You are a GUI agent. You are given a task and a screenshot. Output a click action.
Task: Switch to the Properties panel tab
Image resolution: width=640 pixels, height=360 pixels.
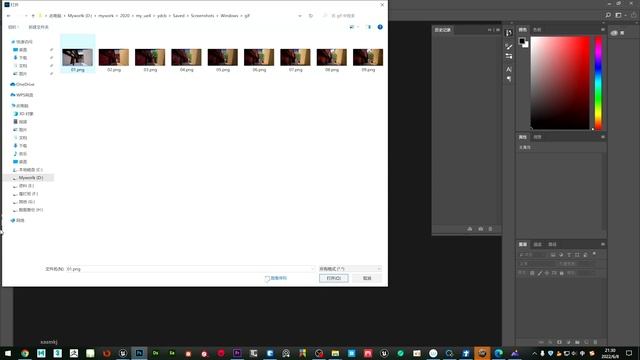[522, 137]
